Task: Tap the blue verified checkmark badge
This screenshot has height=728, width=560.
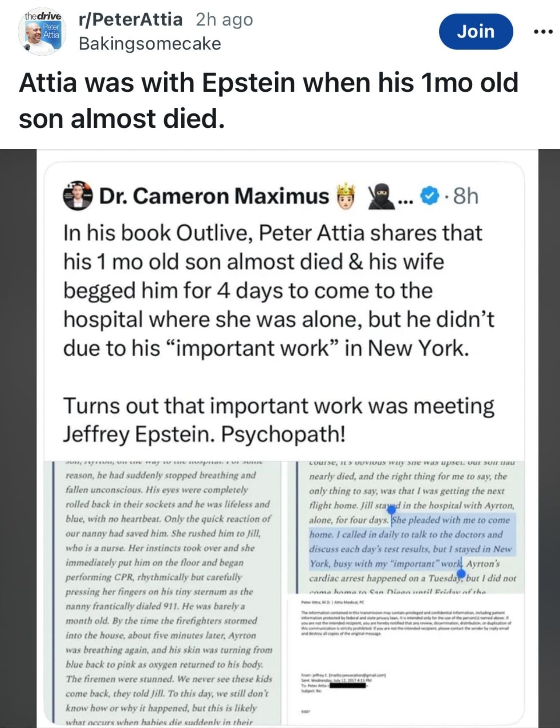Action: tap(430, 197)
